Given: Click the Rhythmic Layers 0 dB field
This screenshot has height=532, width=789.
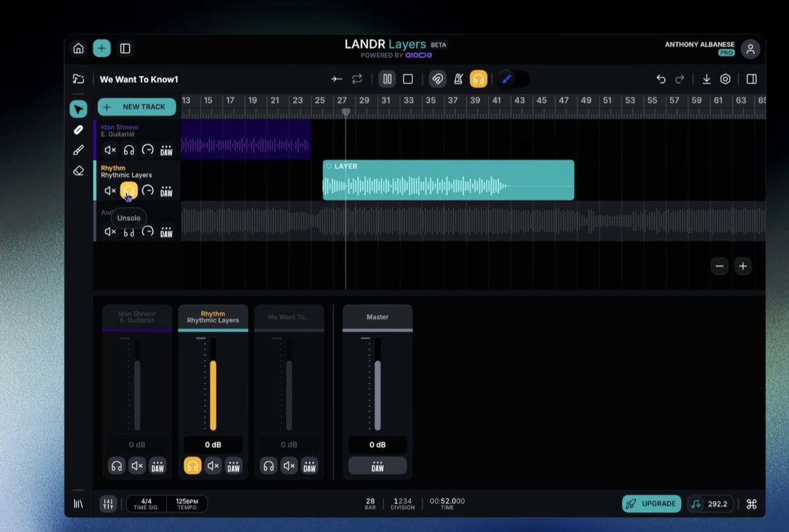Looking at the screenshot, I should click(213, 445).
